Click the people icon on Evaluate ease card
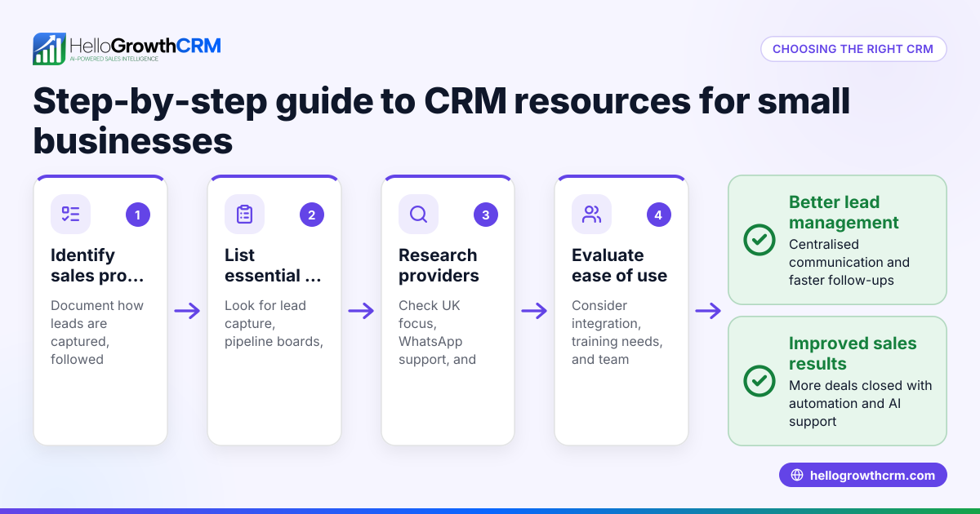 591,215
